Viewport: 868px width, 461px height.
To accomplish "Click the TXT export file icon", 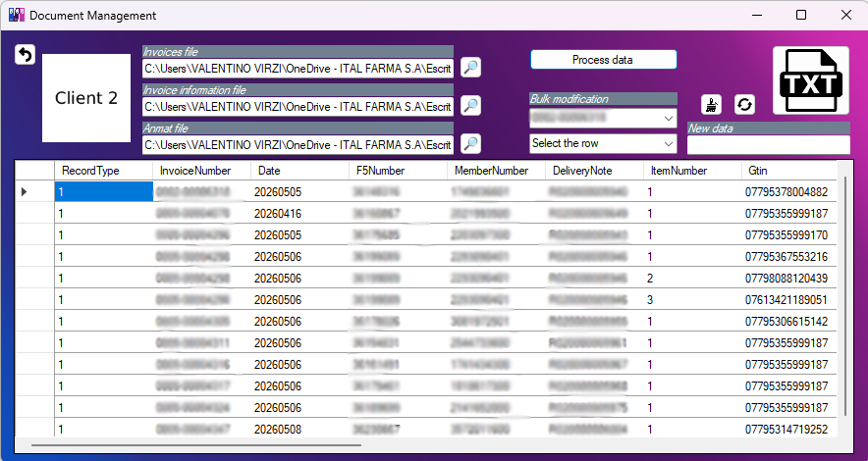I will coord(811,80).
